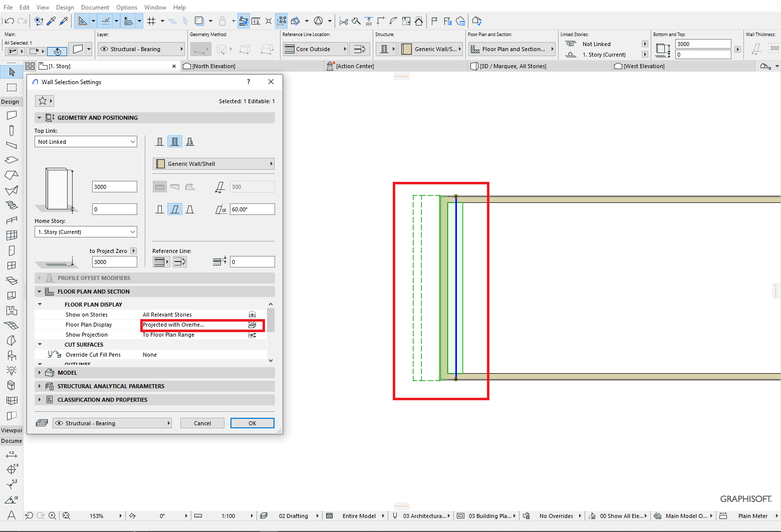Click the flip reference line icon
This screenshot has height=532, width=781.
click(179, 261)
